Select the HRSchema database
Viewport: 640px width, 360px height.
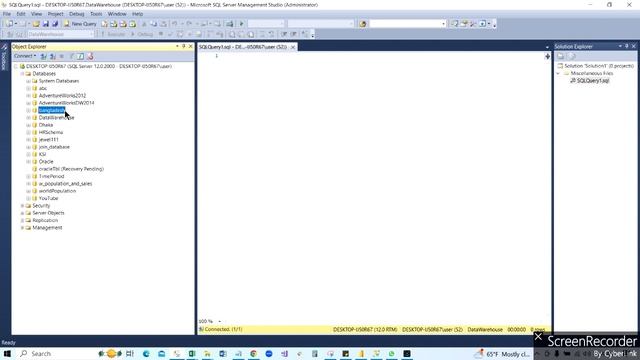tap(51, 132)
